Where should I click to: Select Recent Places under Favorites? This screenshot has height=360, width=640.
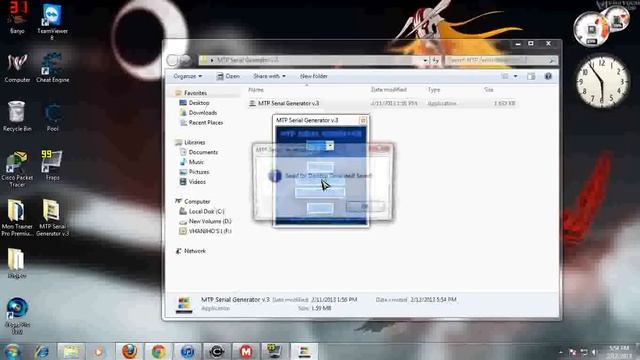206,122
